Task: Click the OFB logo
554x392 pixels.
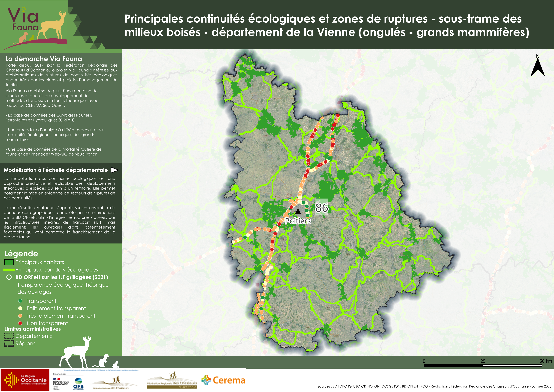Action: [x=78, y=384]
